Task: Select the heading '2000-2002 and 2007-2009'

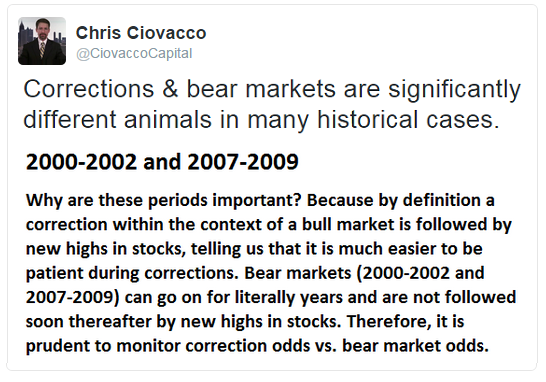Action: 162,162
